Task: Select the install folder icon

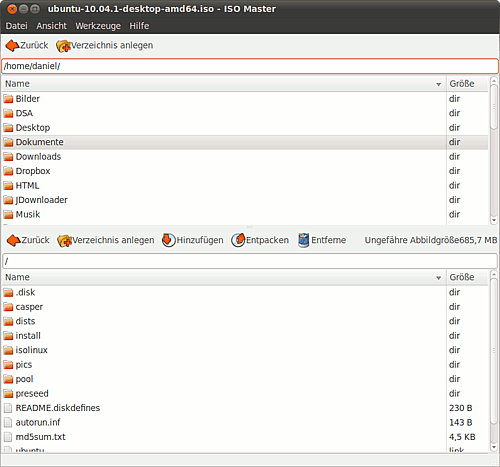Action: point(8,336)
